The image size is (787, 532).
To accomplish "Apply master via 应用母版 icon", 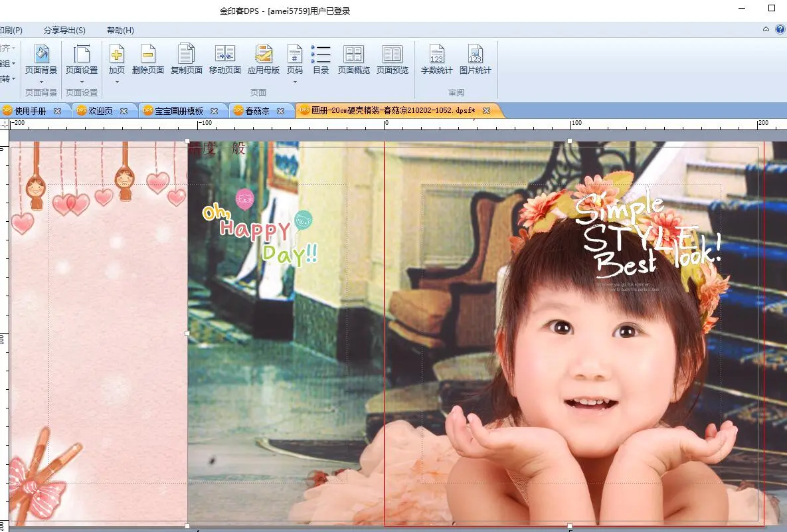I will point(263,58).
